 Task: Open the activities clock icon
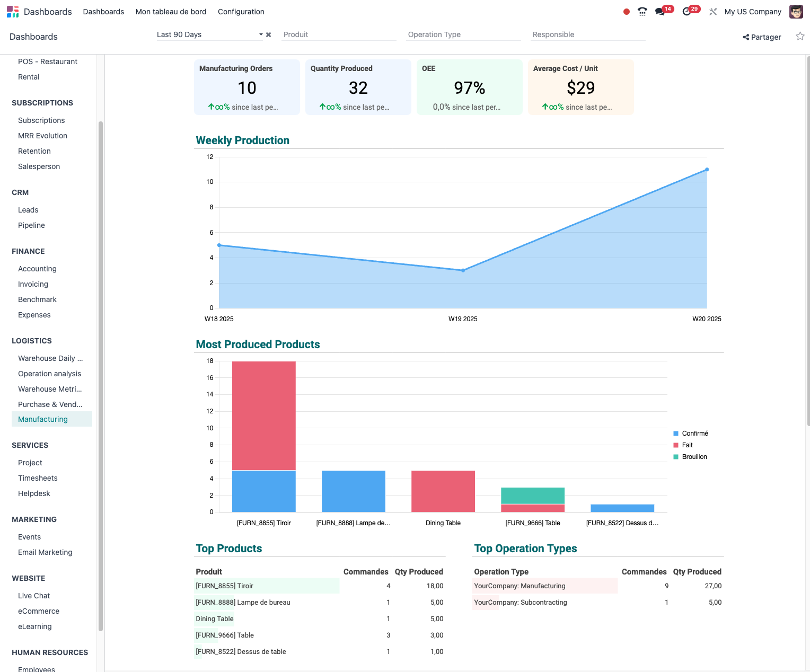(687, 12)
